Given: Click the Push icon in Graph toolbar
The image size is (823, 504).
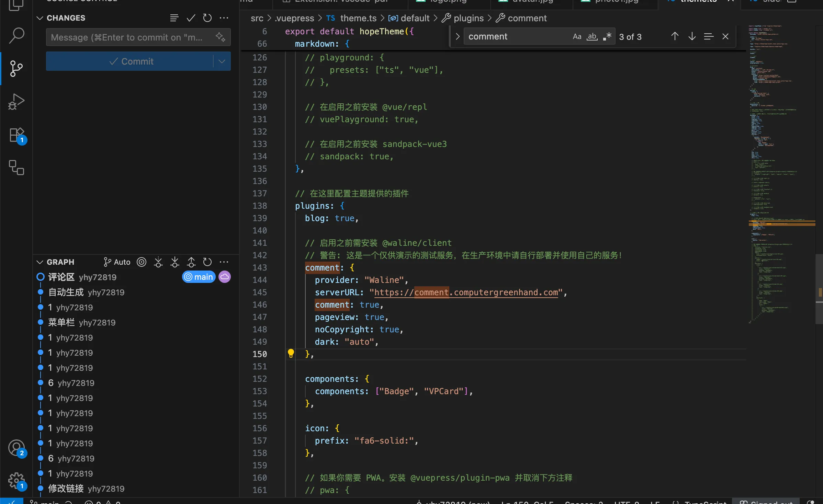Looking at the screenshot, I should [191, 262].
